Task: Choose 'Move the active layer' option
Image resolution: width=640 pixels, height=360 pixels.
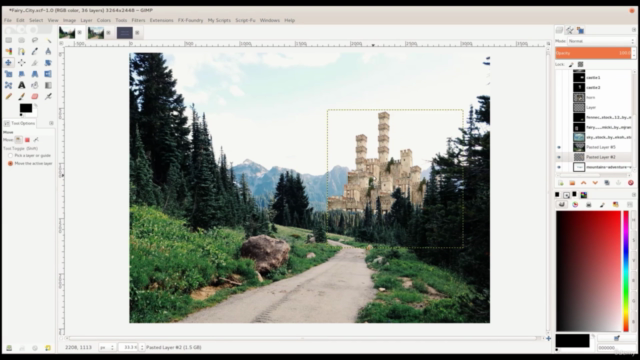Action: (x=30, y=163)
